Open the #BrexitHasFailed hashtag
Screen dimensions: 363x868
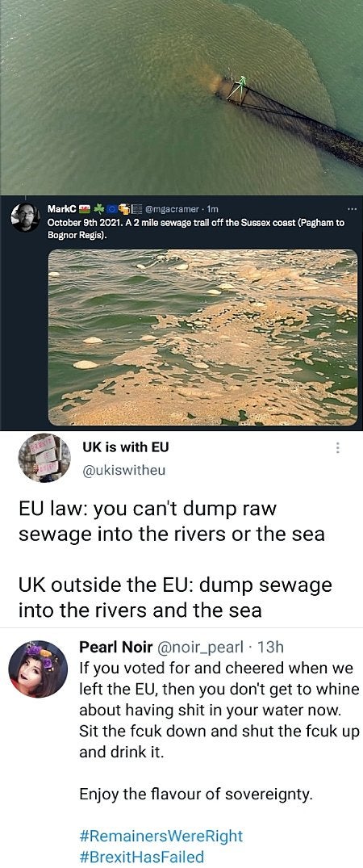[142, 857]
